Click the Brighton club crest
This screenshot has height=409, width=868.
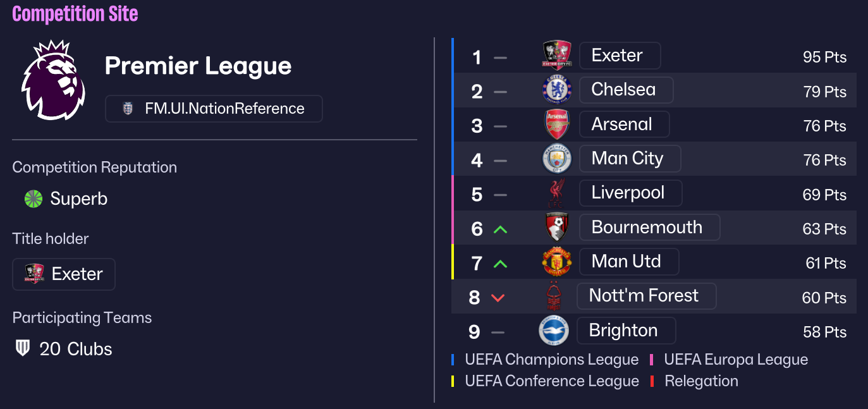pos(554,331)
